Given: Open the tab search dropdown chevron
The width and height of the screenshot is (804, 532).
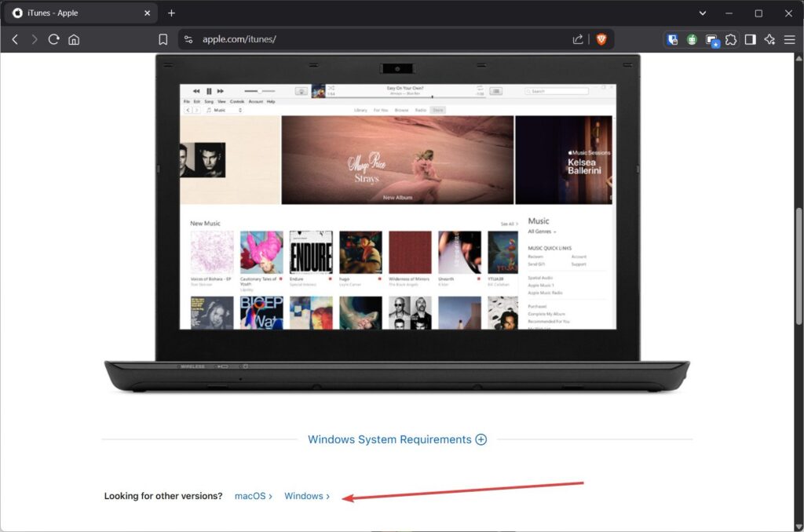Looking at the screenshot, I should tap(703, 13).
